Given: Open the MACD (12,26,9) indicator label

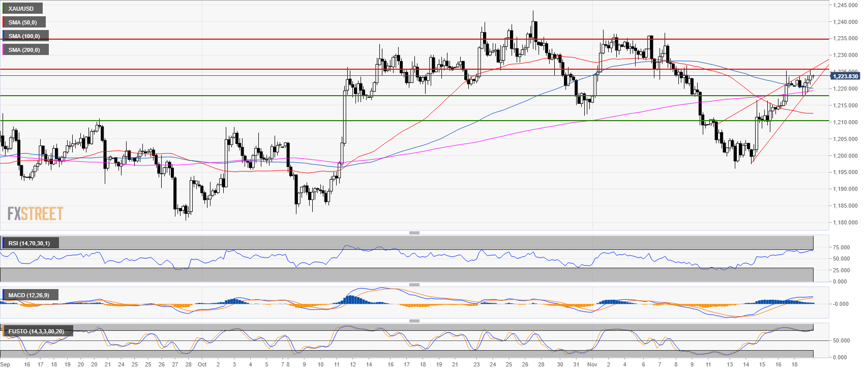Looking at the screenshot, I should click(29, 295).
